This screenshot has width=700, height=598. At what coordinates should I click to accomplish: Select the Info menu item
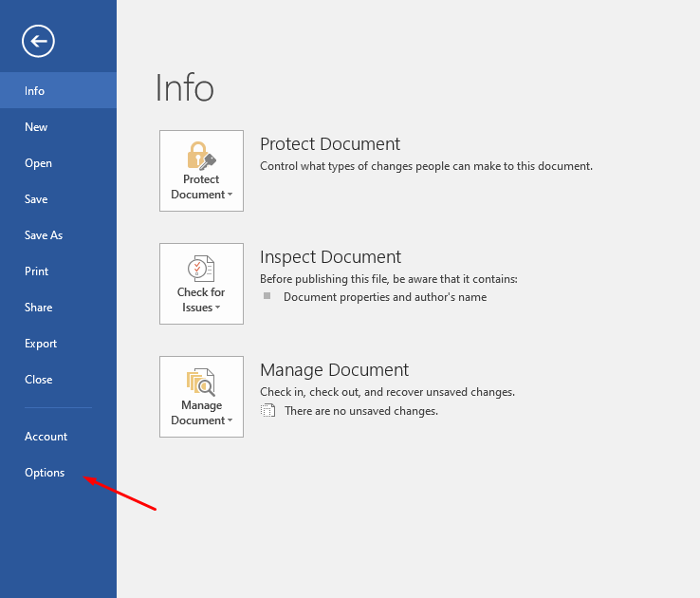pos(58,90)
